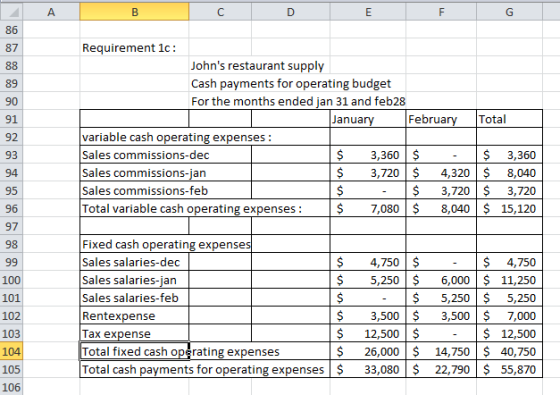Click Total fixed value 40,750
Viewport: 560px width, 395px height.
509,351
